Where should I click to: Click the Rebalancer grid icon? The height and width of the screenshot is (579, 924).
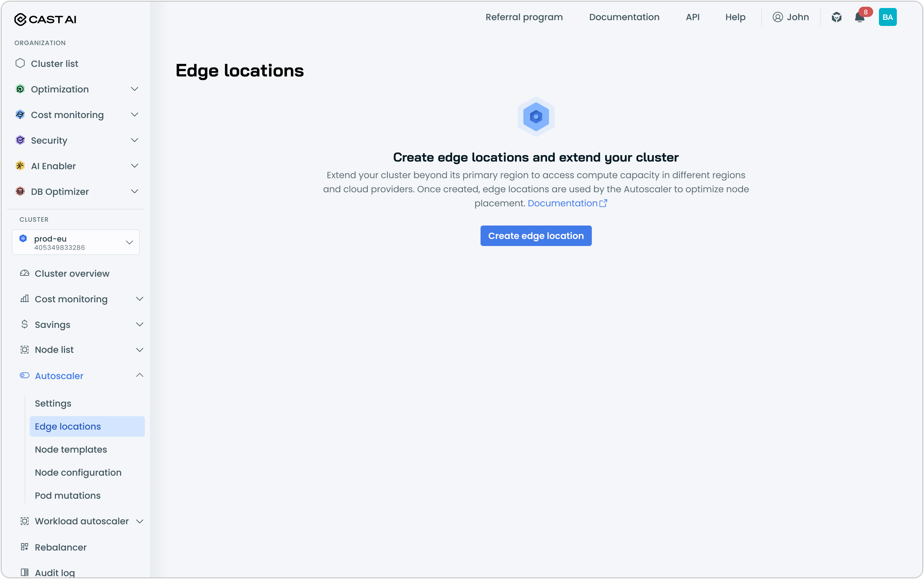tap(25, 547)
